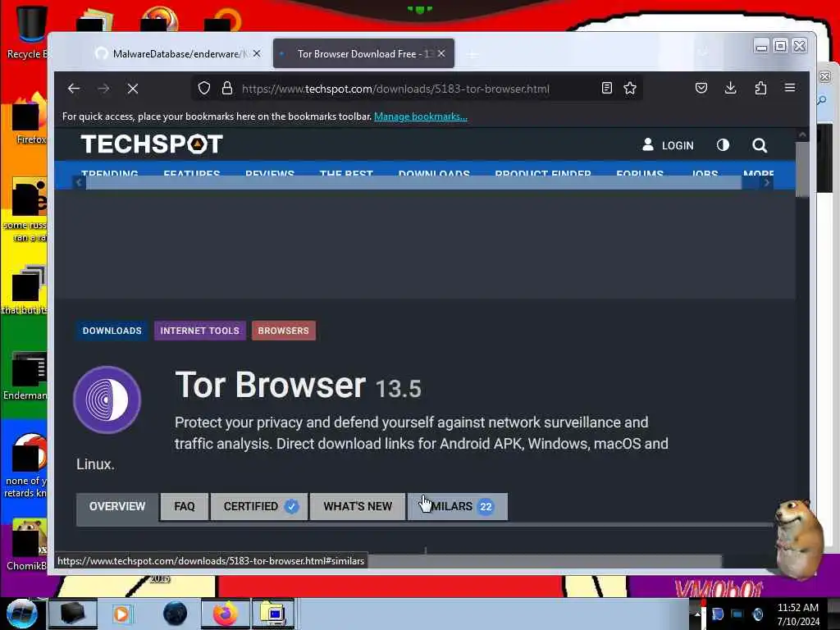The height and width of the screenshot is (630, 840).
Task: Click the TechSpot logo
Action: 152,144
